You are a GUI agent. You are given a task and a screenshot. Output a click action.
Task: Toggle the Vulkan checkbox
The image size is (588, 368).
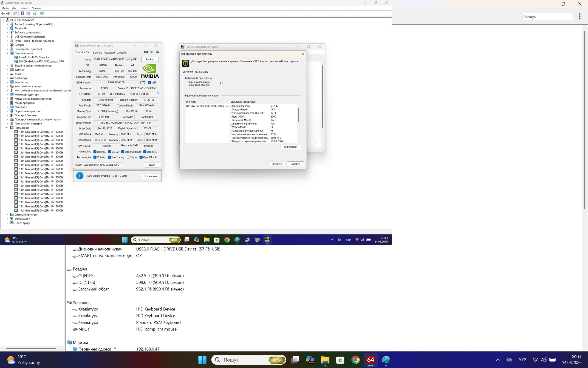[95, 157]
